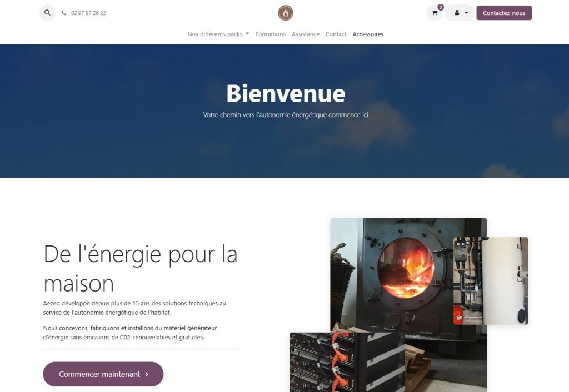Open the Accessoires menu item
The image size is (569, 392).
368,34
